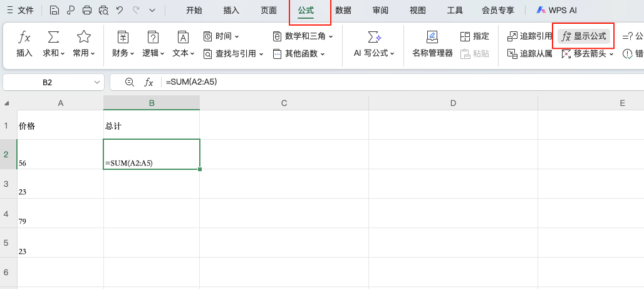Click the WPS AI button

point(556,10)
